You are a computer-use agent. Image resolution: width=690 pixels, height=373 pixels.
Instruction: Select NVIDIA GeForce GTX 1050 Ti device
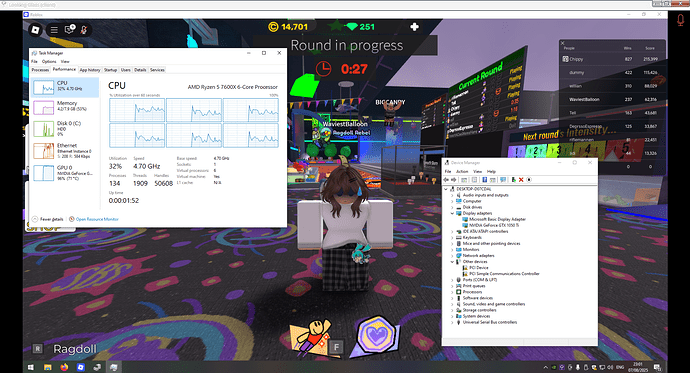(x=494, y=225)
